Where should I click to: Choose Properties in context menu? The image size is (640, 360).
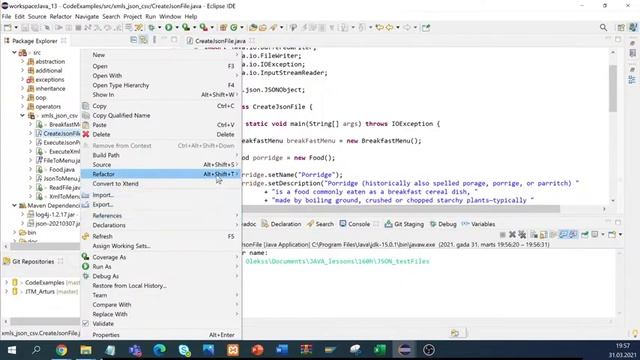tap(160, 335)
